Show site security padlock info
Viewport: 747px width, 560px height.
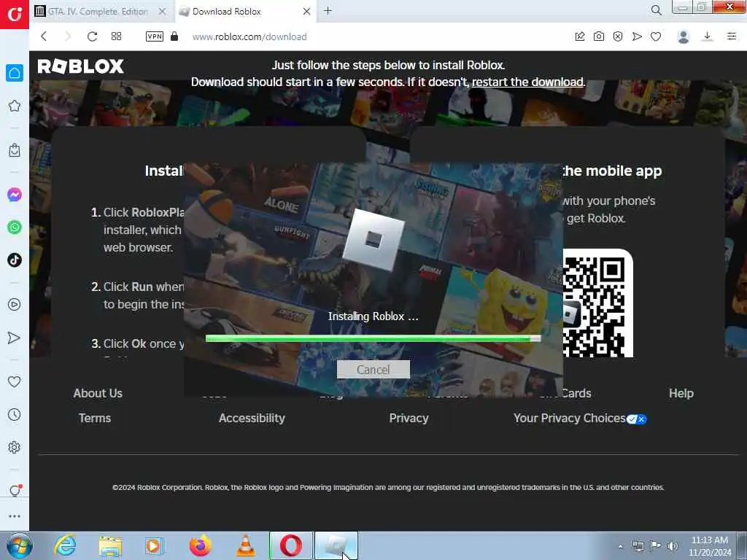click(x=174, y=36)
